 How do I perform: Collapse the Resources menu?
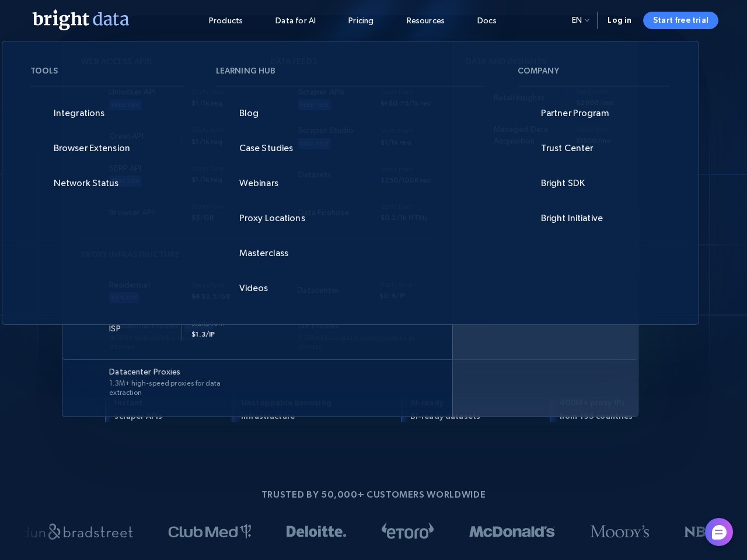(425, 20)
